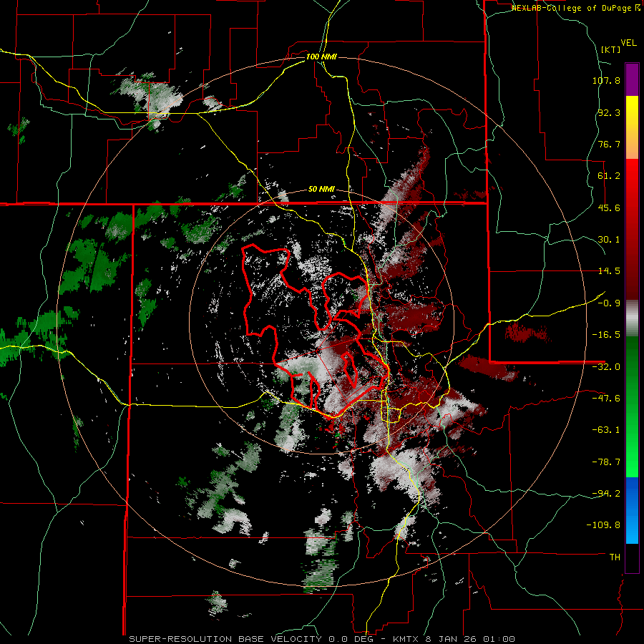Viewport: 644px width, 644px height.
Task: Click the -63.1 velocity scale value
Action: [606, 430]
